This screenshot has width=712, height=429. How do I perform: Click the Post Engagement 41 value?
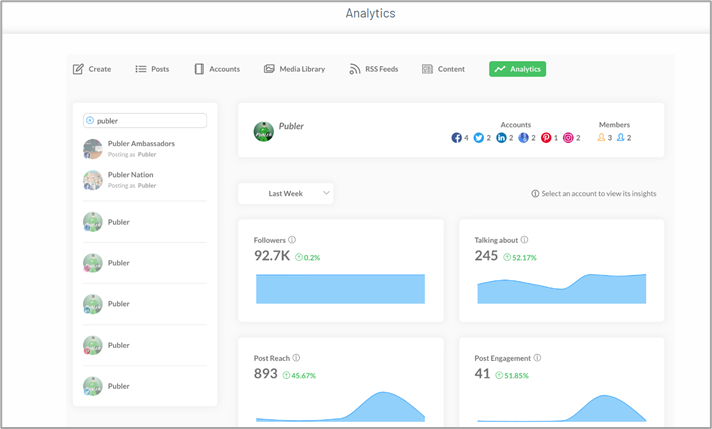[x=482, y=374]
